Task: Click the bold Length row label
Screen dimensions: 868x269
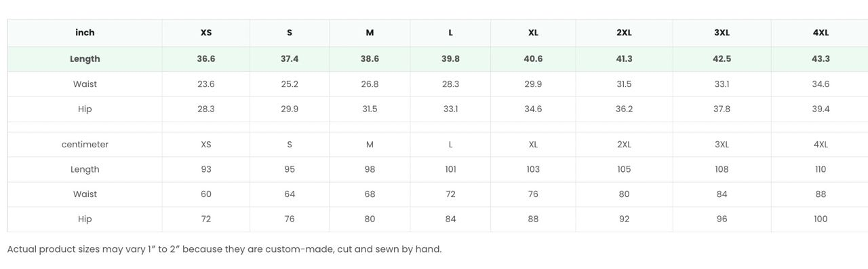Action: click(x=85, y=59)
